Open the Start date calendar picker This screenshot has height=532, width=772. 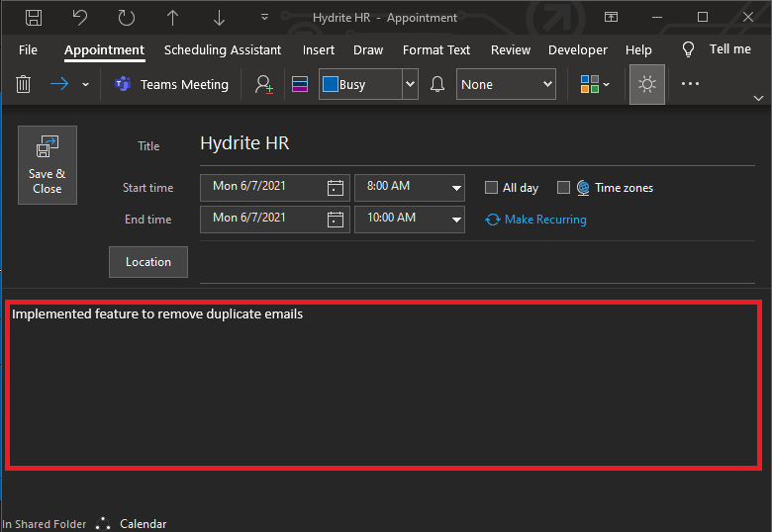[336, 188]
